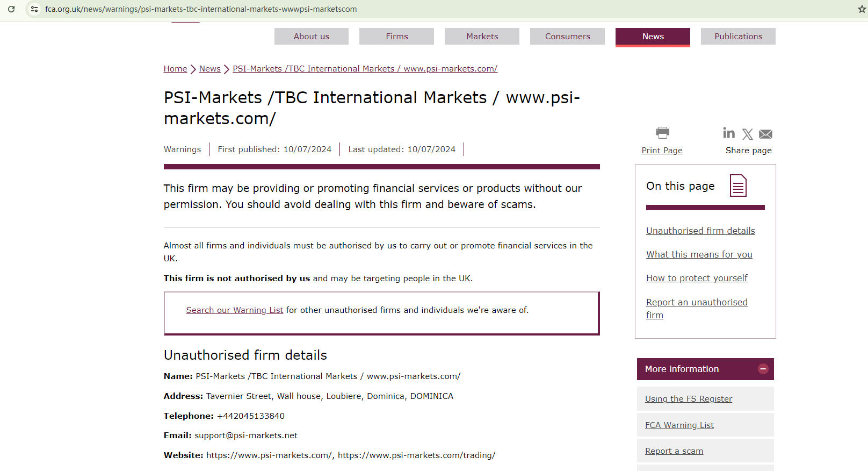Open site information icon in address bar
This screenshot has height=471, width=868.
point(34,9)
